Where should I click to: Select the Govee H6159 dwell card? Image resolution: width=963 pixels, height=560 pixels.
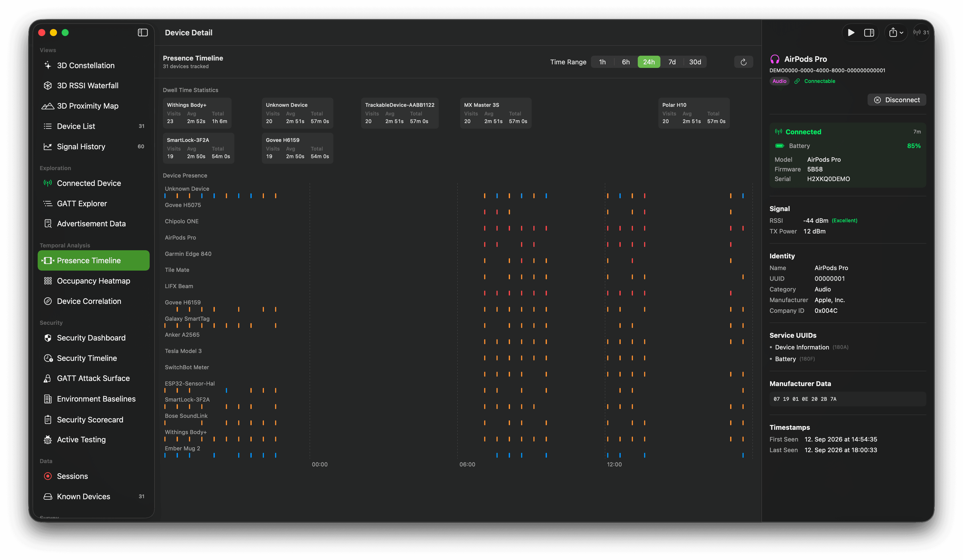point(297,148)
